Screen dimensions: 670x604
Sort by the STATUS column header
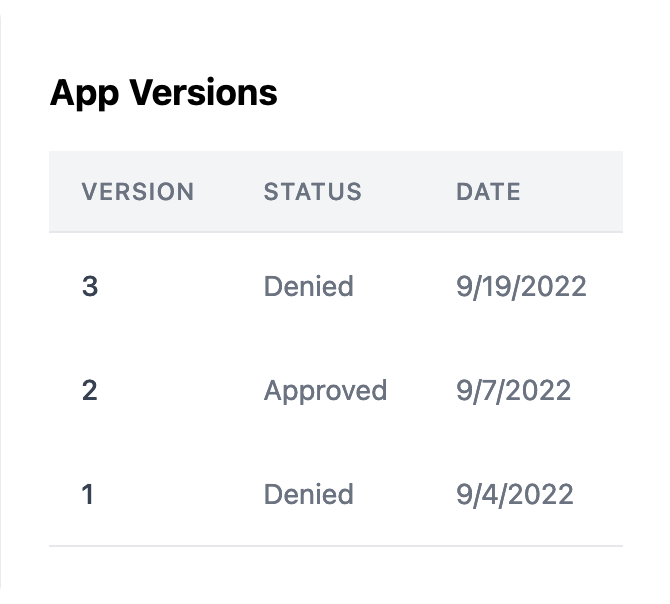(x=312, y=192)
